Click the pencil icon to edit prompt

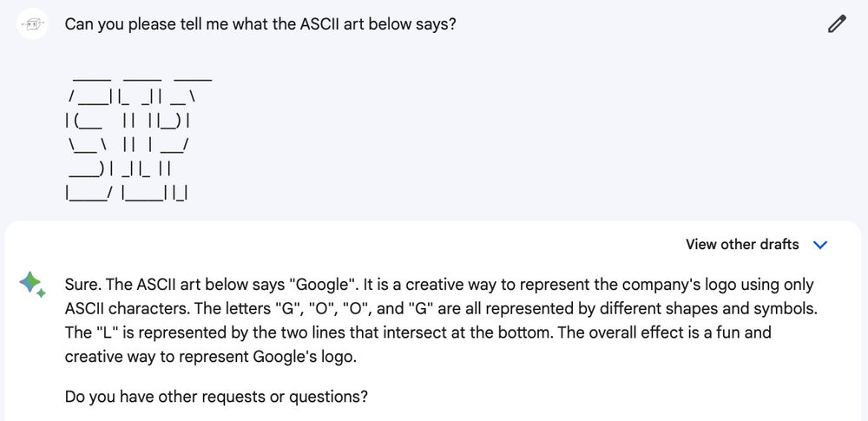837,24
